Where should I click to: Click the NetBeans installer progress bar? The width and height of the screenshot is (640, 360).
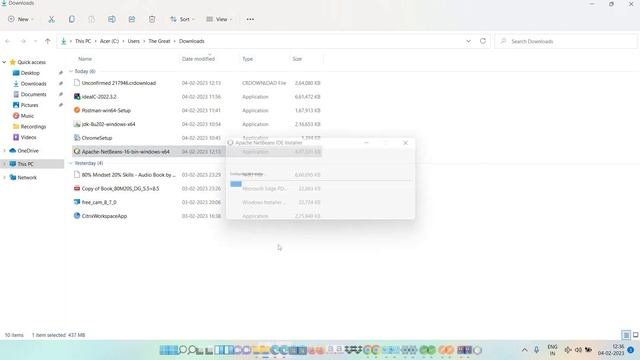(320, 184)
